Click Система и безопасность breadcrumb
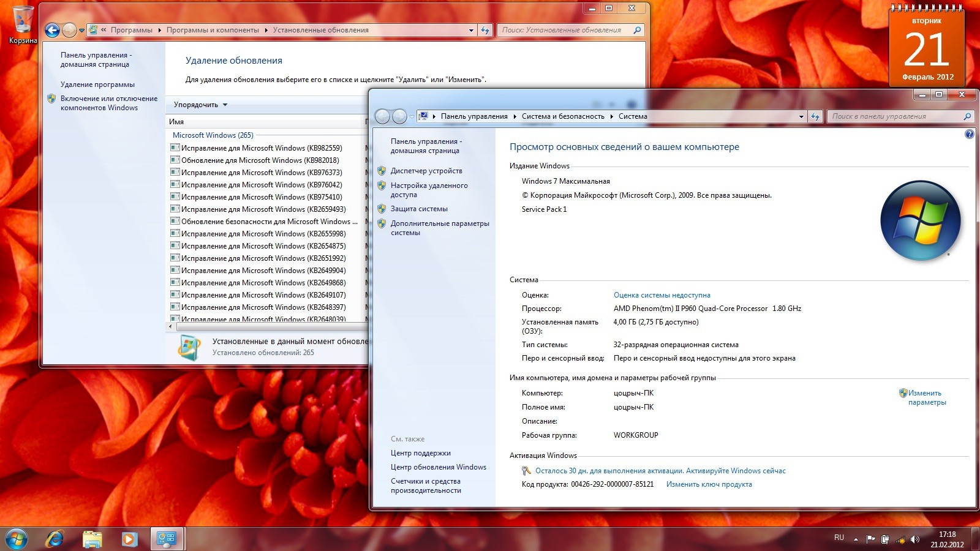The width and height of the screenshot is (980, 551). tap(563, 116)
